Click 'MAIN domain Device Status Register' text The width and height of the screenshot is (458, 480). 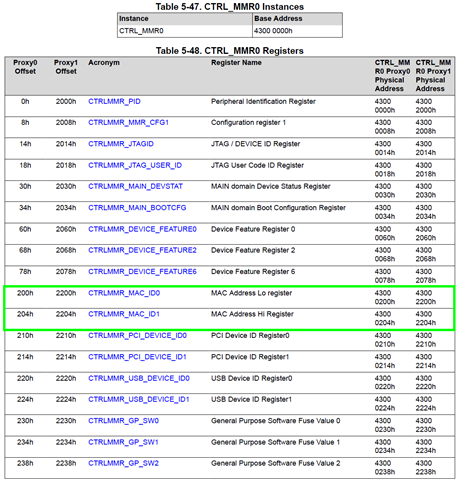(x=270, y=186)
